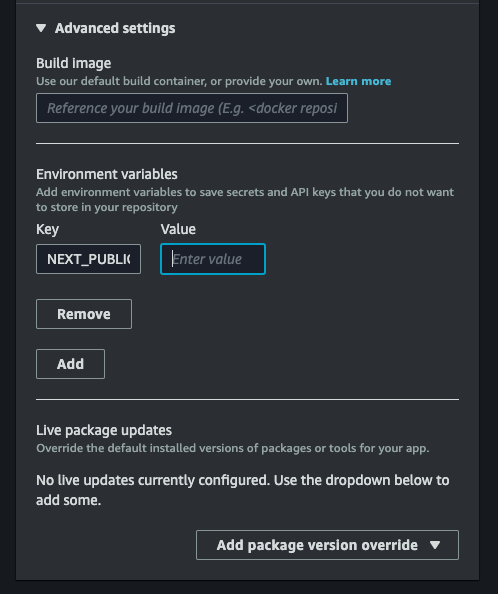Click the NEXT_PUBLIC key input field
Image resolution: width=498 pixels, height=594 pixels.
[88, 259]
